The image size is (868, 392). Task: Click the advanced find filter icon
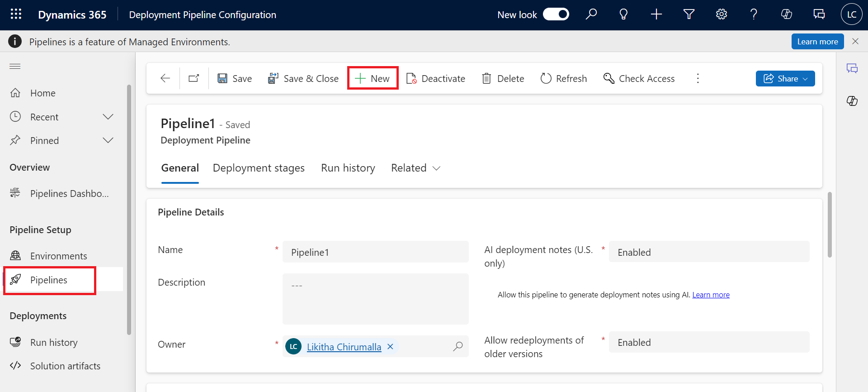tap(689, 14)
